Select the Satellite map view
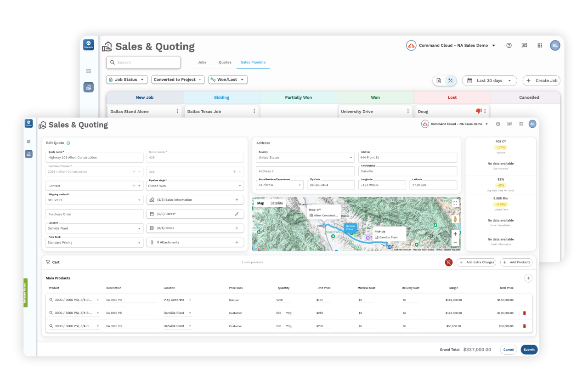 (276, 203)
